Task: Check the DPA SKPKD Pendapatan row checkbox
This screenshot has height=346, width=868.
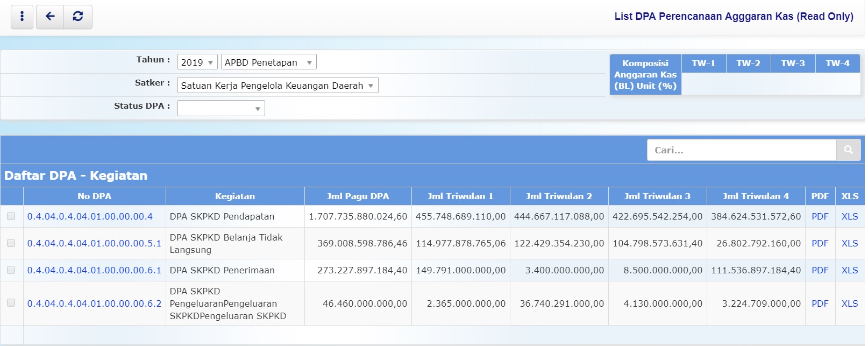Action: coord(11,216)
